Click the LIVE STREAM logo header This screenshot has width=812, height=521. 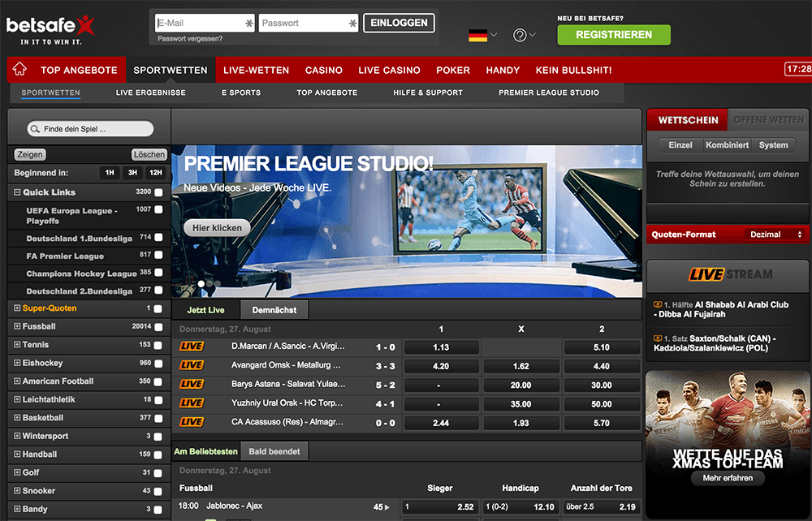(730, 274)
